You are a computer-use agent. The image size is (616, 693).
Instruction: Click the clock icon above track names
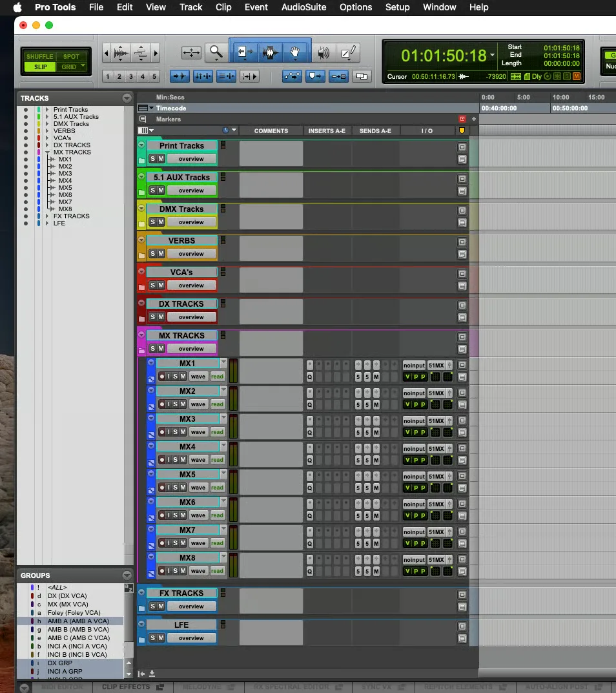pyautogui.click(x=225, y=130)
